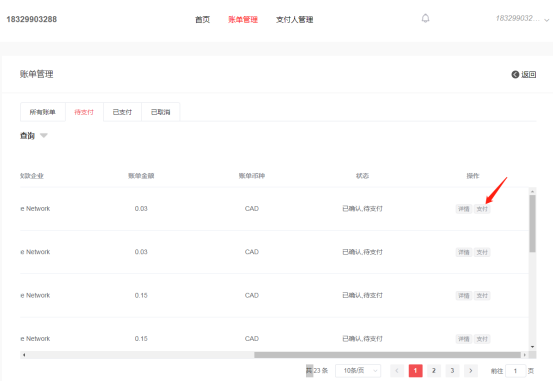
Task: Switch to the 待支付 tab
Action: pyautogui.click(x=84, y=112)
